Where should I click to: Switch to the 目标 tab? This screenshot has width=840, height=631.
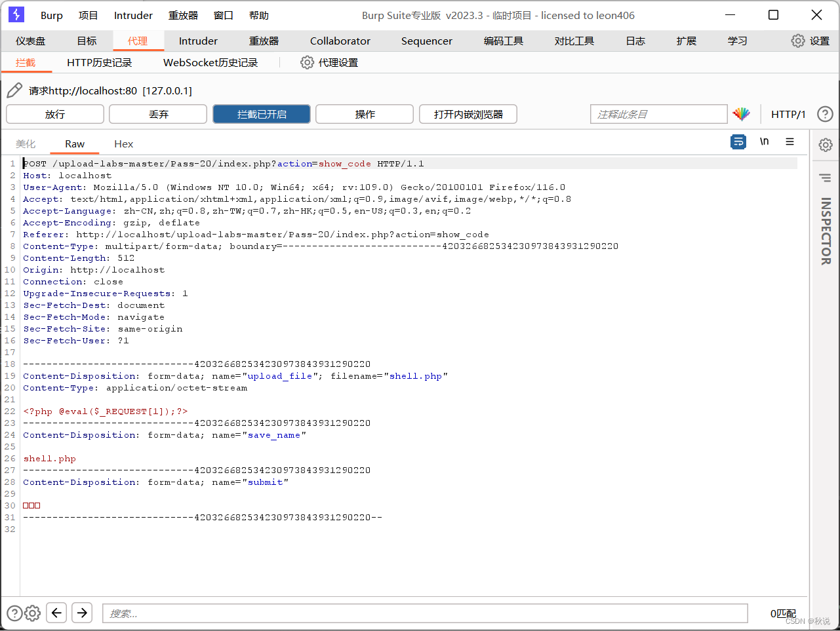pos(87,41)
